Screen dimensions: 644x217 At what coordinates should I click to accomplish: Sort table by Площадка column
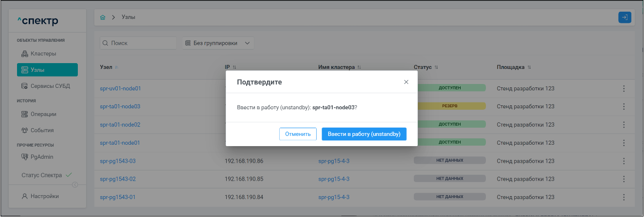tap(514, 67)
